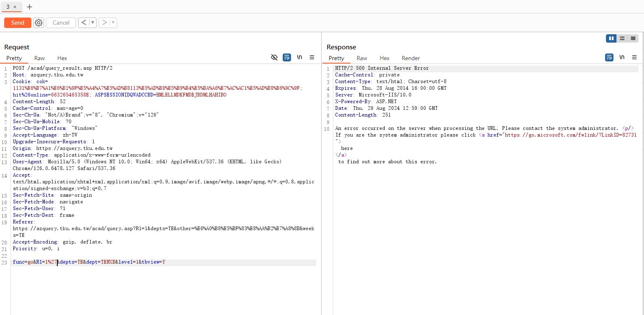Switch request view to Raw

pyautogui.click(x=39, y=58)
